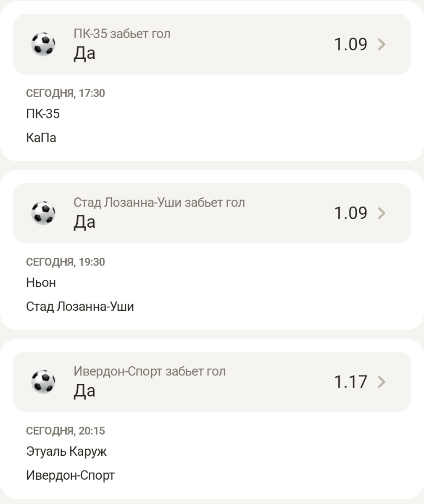
Task: Click the match time 19:30 label
Action: pyautogui.click(x=66, y=262)
